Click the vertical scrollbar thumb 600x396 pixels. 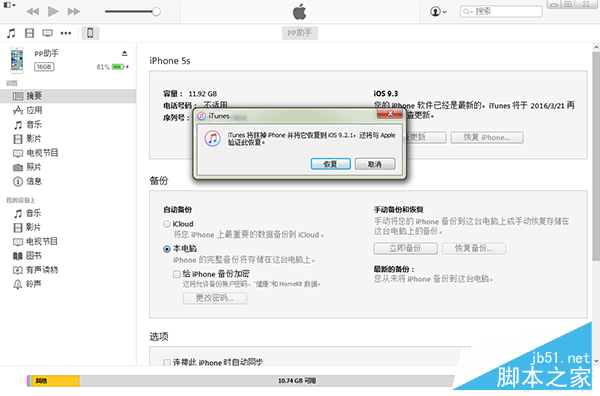(x=596, y=157)
